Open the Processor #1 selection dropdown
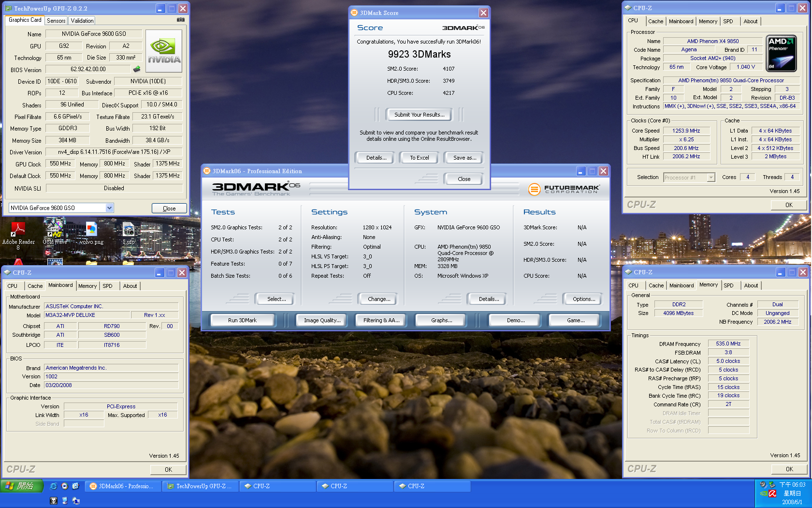 point(711,178)
